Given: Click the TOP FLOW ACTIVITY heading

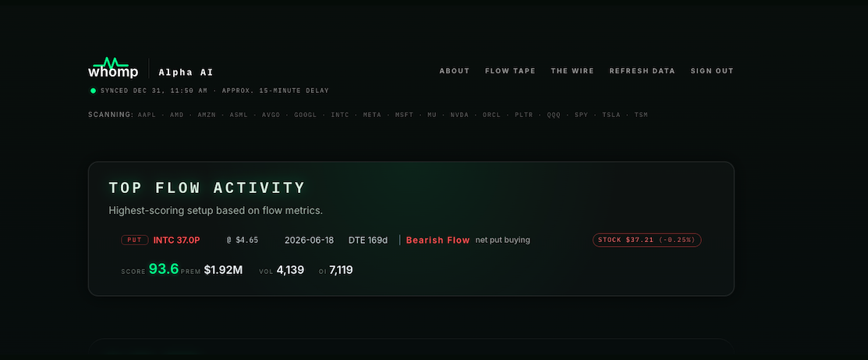Looking at the screenshot, I should click(207, 187).
